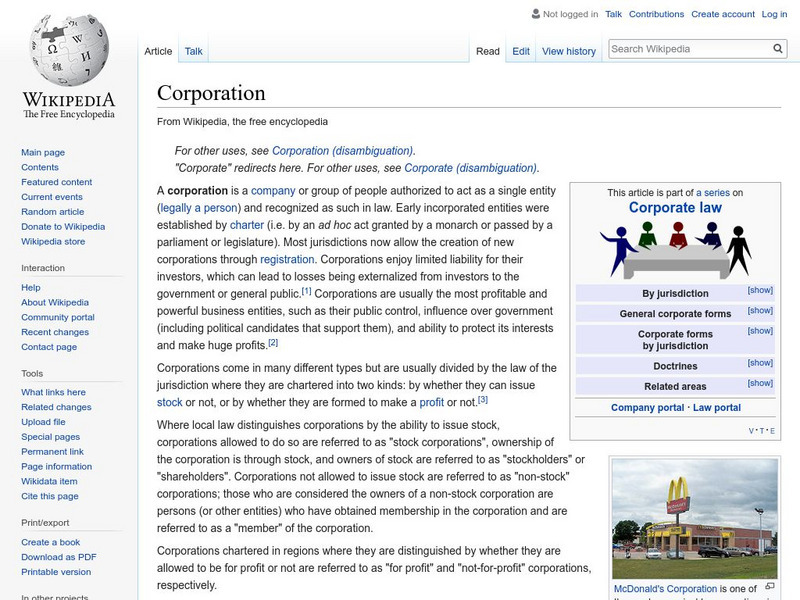This screenshot has width=800, height=600.
Task: Click Cite this page
Action: [x=50, y=496]
